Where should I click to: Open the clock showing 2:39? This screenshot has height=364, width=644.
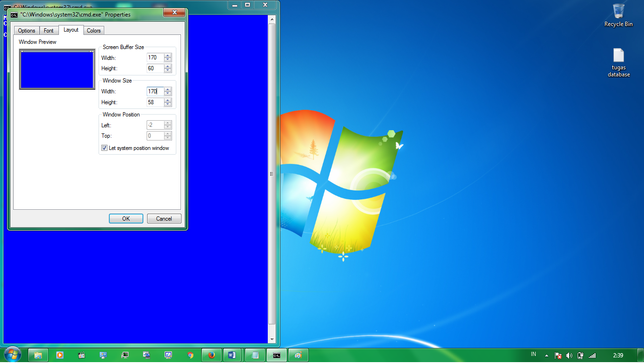click(618, 356)
